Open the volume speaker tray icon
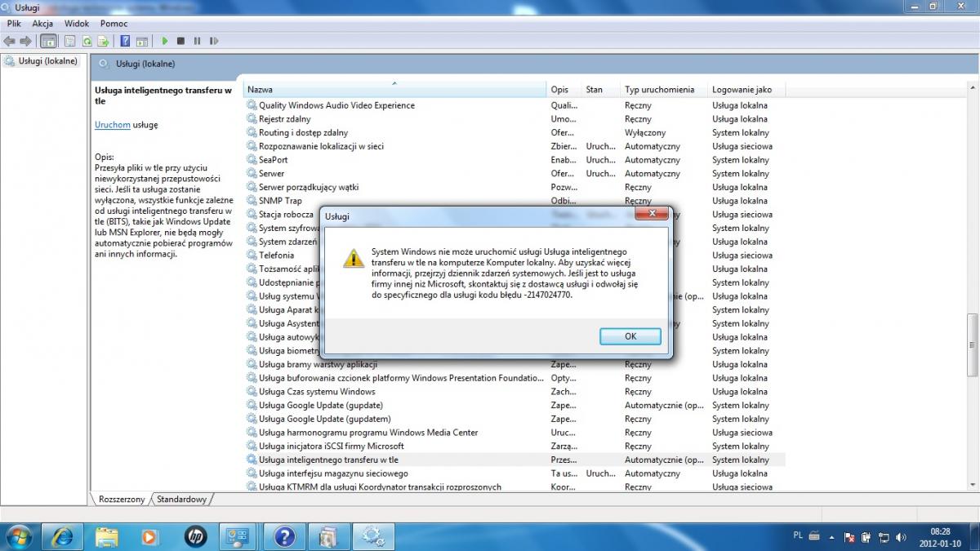980x551 pixels. (x=901, y=537)
